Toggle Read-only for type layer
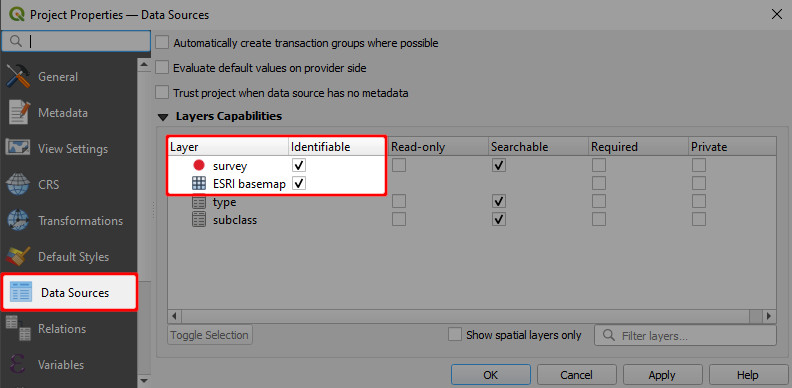Screen dimensions: 792x388 click(x=399, y=202)
